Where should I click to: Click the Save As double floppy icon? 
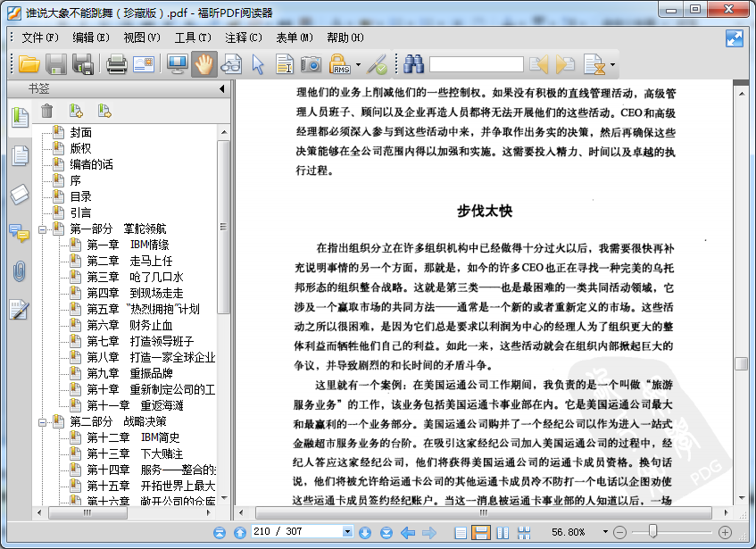[83, 64]
